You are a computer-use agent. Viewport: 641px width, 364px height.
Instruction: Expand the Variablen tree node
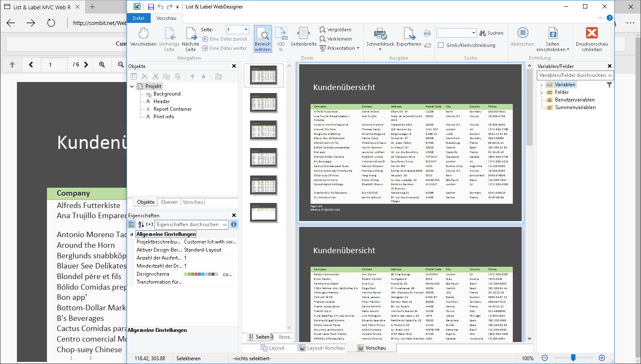pos(541,85)
